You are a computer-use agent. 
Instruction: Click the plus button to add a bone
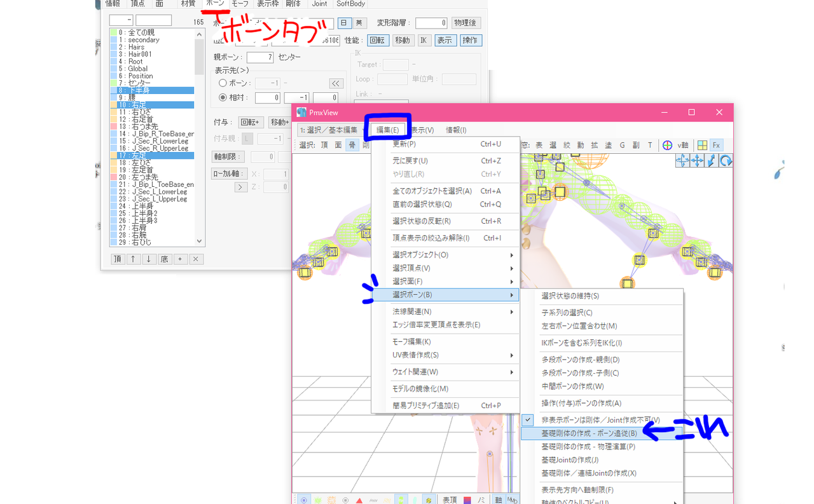(x=180, y=259)
